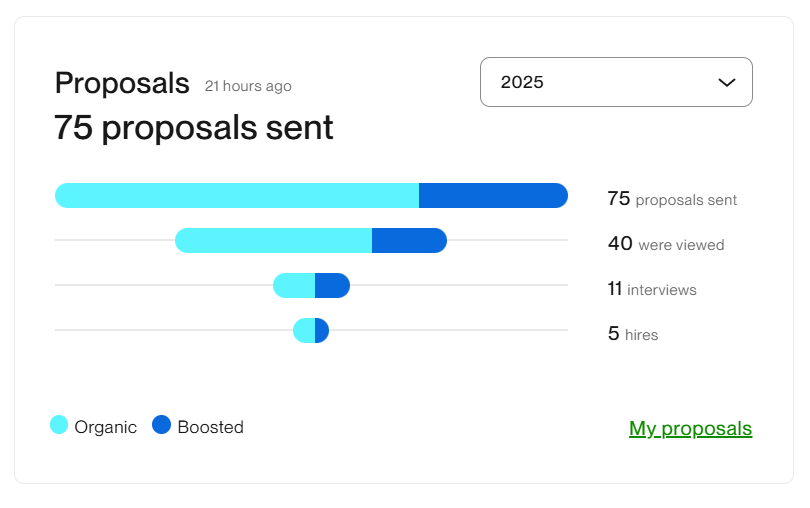Click boosted segment of viewed bar
Viewport: 810px width, 508px height.
(409, 241)
